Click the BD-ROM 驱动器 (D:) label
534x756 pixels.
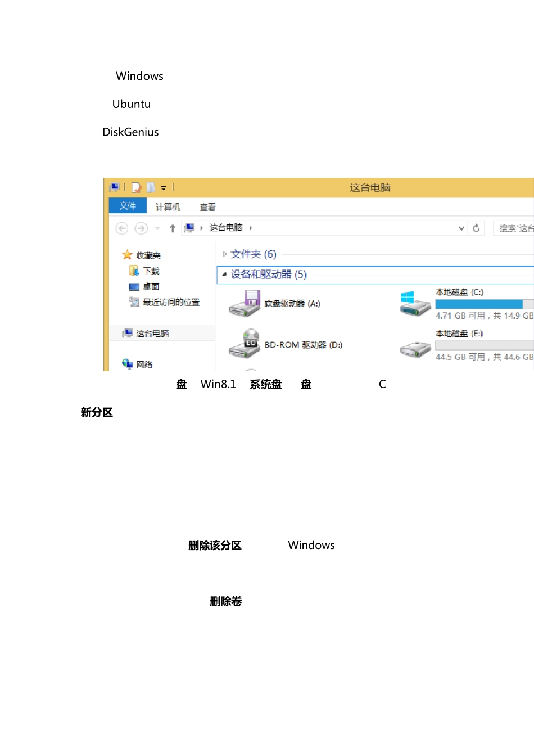coord(304,345)
